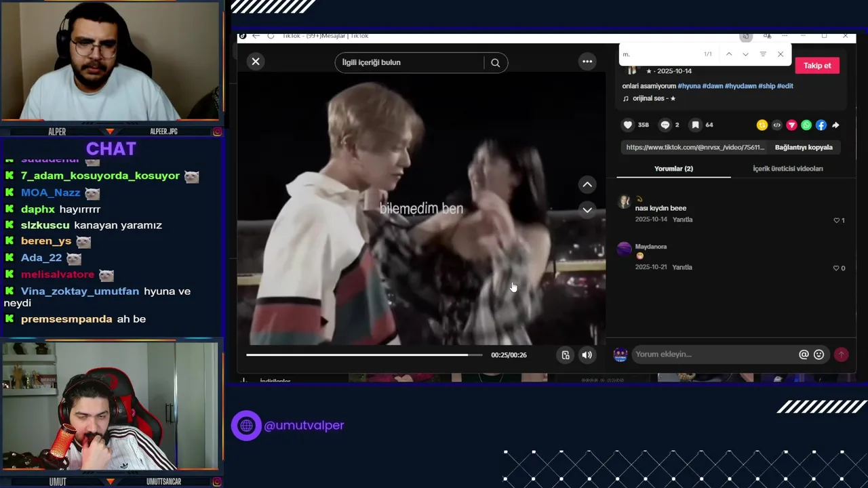Close the find-in-page bar

(781, 54)
